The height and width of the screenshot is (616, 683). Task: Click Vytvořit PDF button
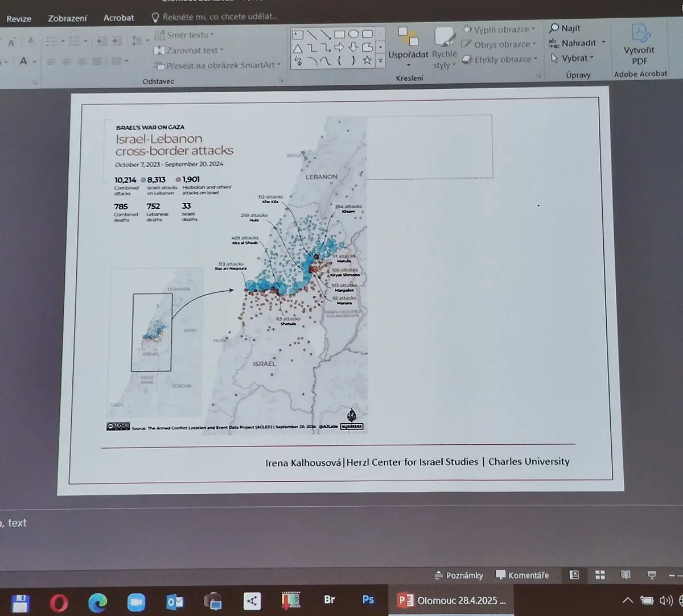point(639,44)
